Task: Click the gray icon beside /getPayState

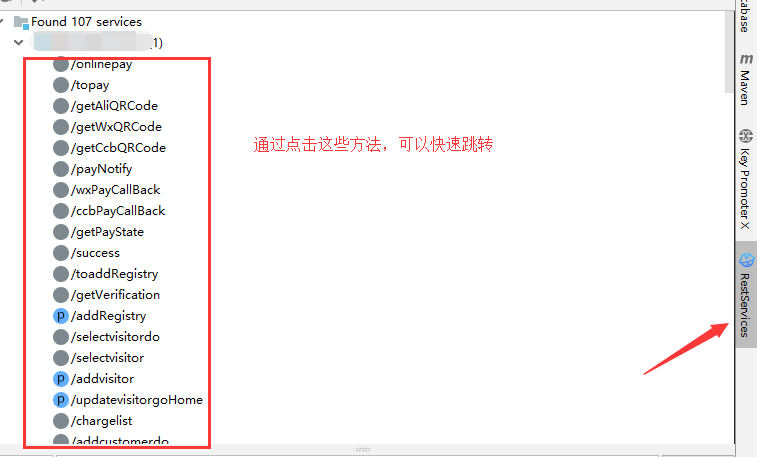Action: pyautogui.click(x=60, y=232)
